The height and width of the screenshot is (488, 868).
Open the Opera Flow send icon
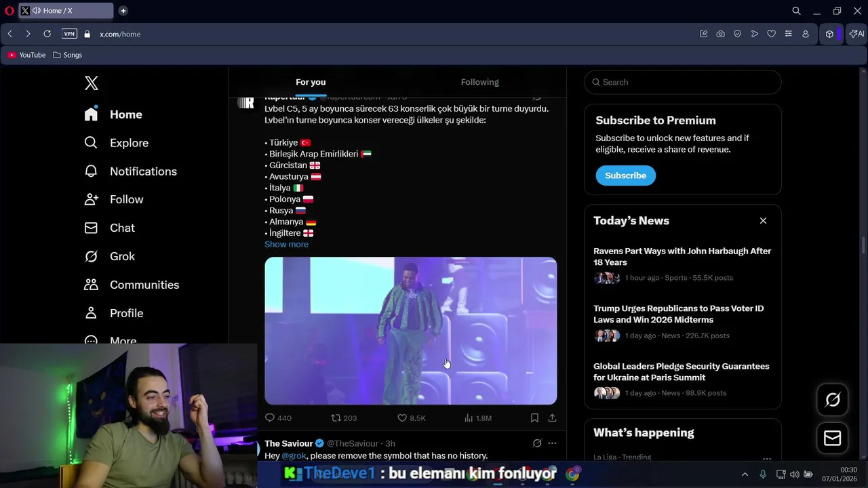pyautogui.click(x=754, y=34)
